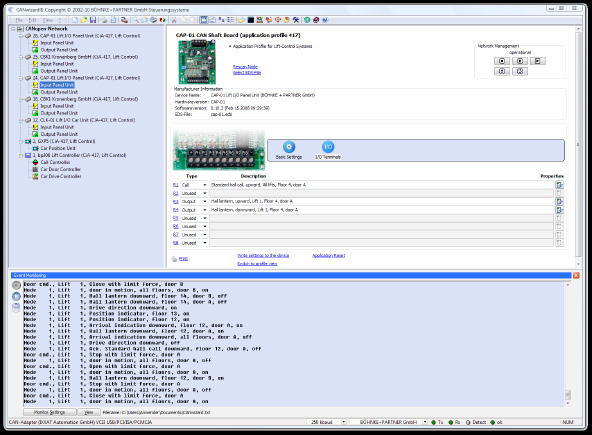This screenshot has width=592, height=435.
Task: Open properties icon for row R4
Action: tap(559, 210)
